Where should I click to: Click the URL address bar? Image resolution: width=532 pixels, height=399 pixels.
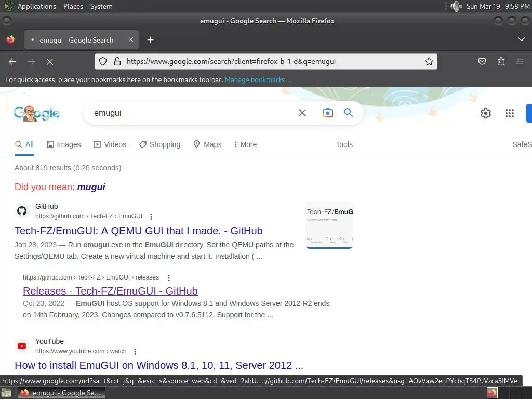(x=265, y=61)
